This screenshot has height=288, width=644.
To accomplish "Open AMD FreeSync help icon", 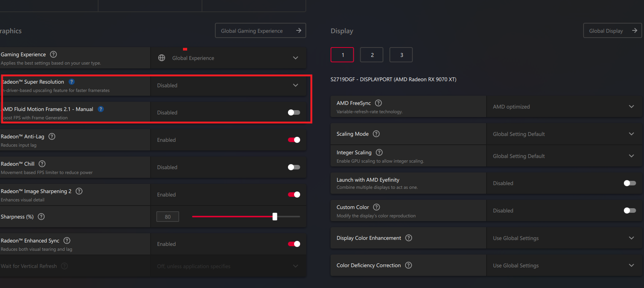I will (378, 103).
